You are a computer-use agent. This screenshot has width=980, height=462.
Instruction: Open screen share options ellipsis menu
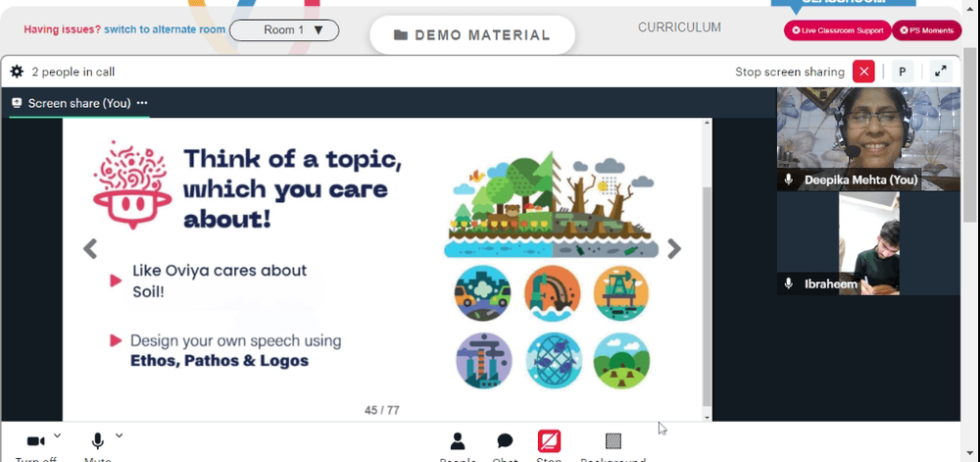click(x=142, y=103)
